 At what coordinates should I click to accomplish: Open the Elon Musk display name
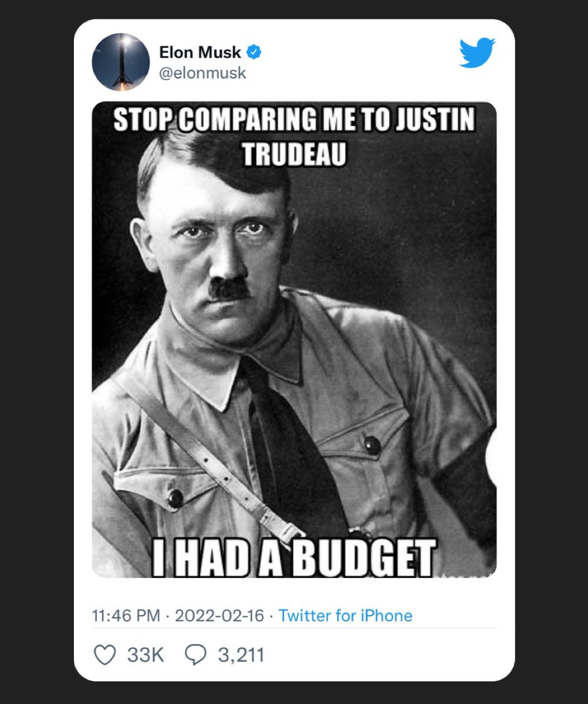[200, 52]
